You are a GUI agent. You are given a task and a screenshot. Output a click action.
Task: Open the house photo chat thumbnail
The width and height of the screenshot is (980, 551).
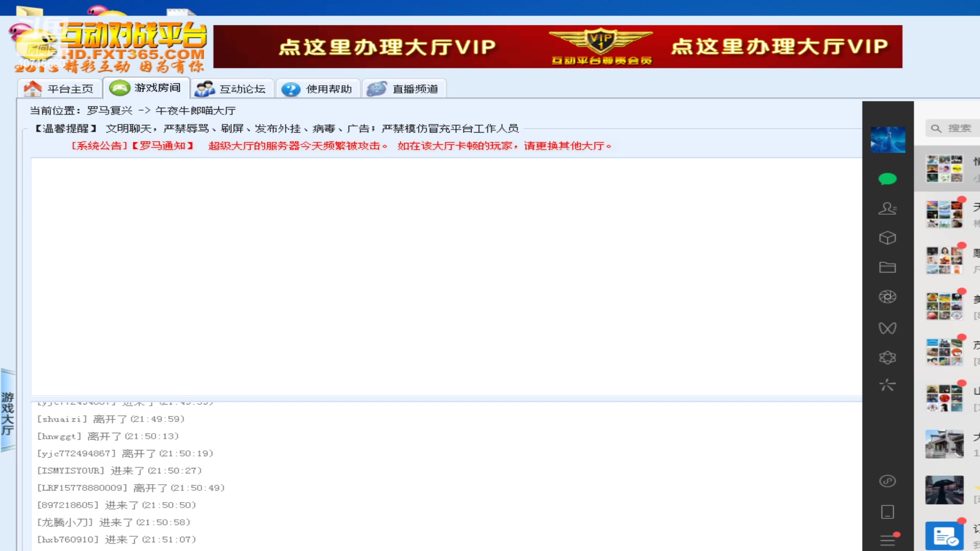[x=944, y=444]
